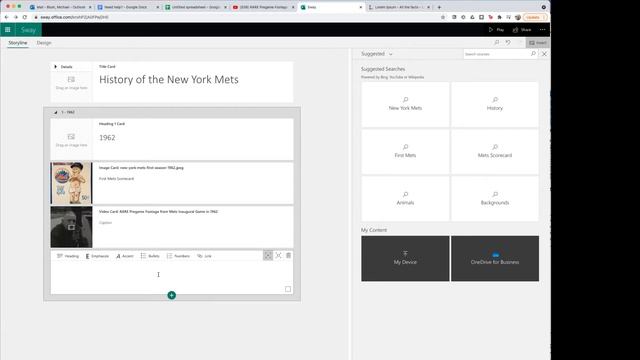This screenshot has height=360, width=640.
Task: Click the search sources magnifier icon
Action: coord(533,54)
